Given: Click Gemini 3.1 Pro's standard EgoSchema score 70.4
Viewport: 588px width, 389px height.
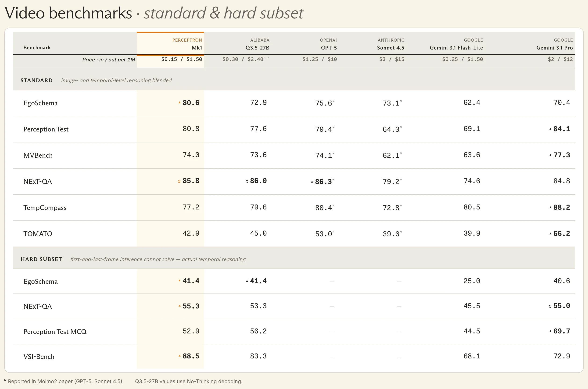Looking at the screenshot, I should [562, 103].
